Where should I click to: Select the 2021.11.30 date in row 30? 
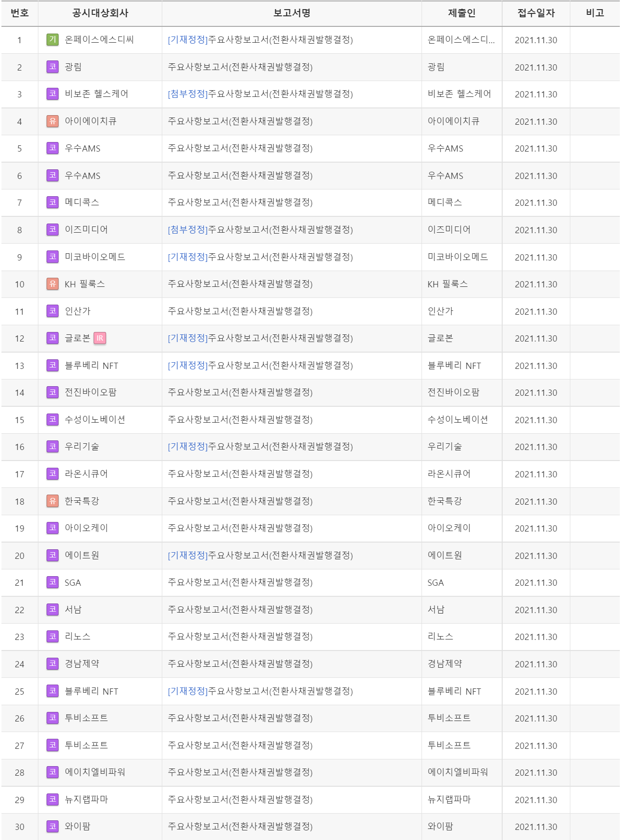536,827
